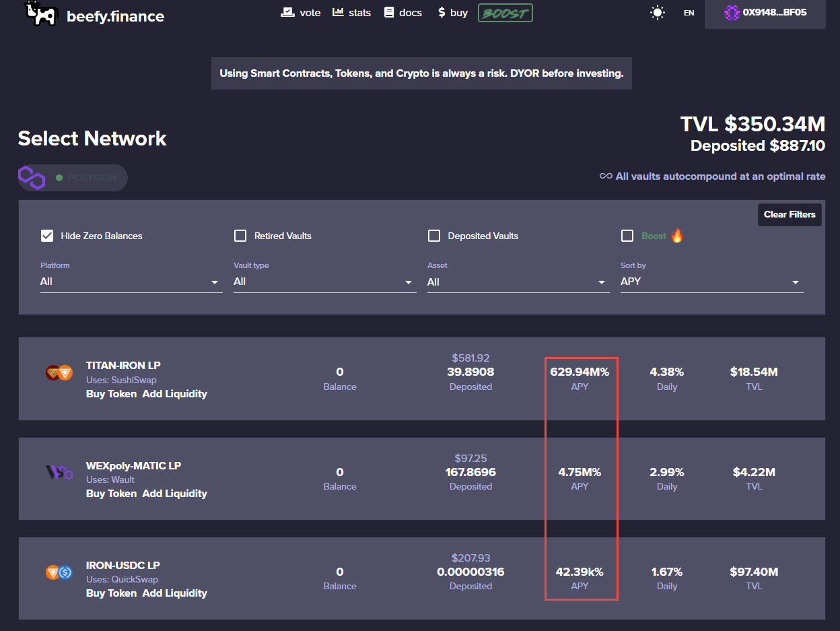Screen dimensions: 840x631
Task: Click the DYOR risk warning banner
Action: 421,73
